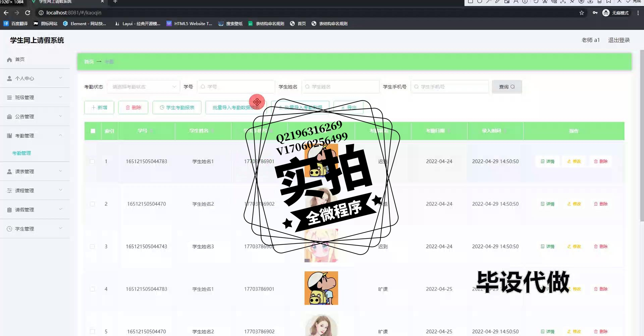
Task: Expand 请假管理 sidebar menu
Action: click(35, 210)
